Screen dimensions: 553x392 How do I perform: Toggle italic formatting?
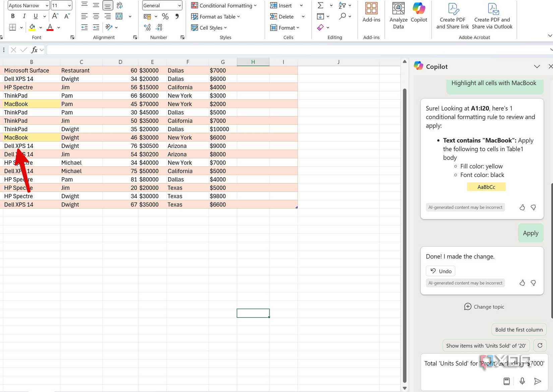pos(24,16)
